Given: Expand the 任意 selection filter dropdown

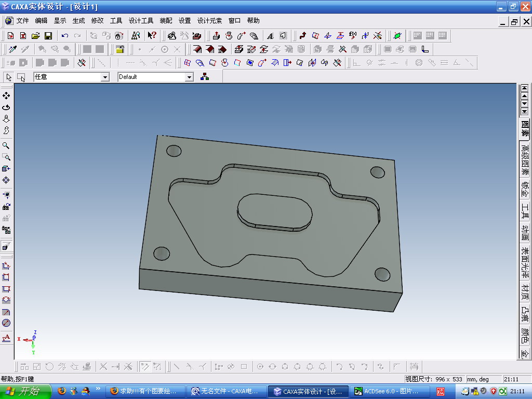Looking at the screenshot, I should coord(105,77).
